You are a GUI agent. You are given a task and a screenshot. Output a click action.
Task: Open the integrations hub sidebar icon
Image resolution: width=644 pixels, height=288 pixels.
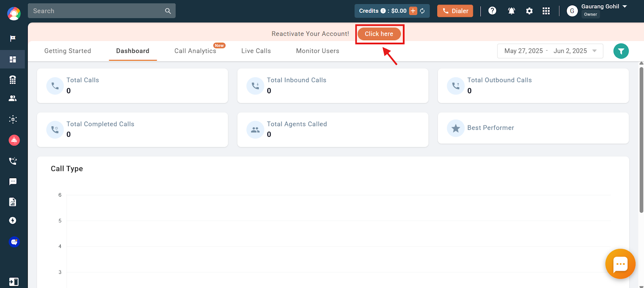pos(13,119)
